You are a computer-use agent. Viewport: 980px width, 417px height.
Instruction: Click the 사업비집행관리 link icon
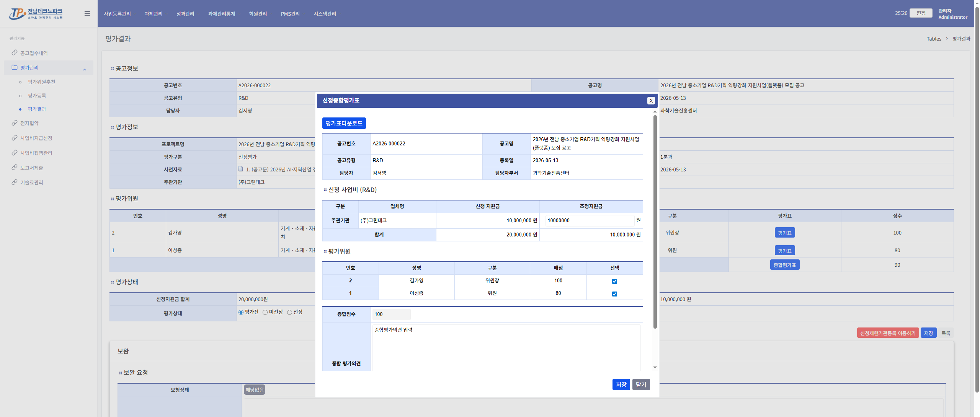15,153
